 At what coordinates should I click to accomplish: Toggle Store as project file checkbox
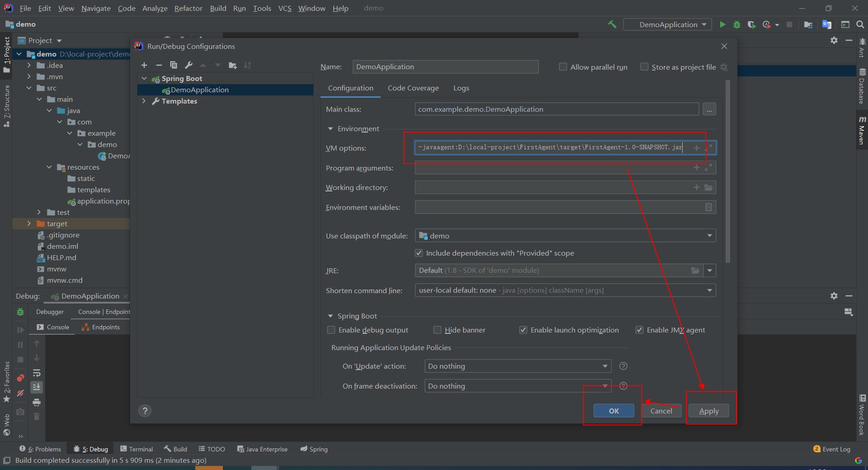click(x=644, y=67)
